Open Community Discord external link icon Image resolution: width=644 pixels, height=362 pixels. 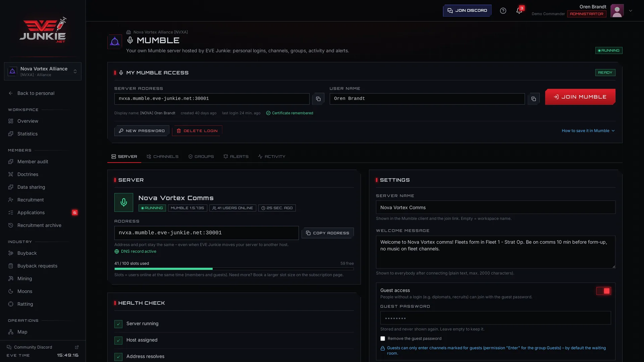tap(76, 347)
